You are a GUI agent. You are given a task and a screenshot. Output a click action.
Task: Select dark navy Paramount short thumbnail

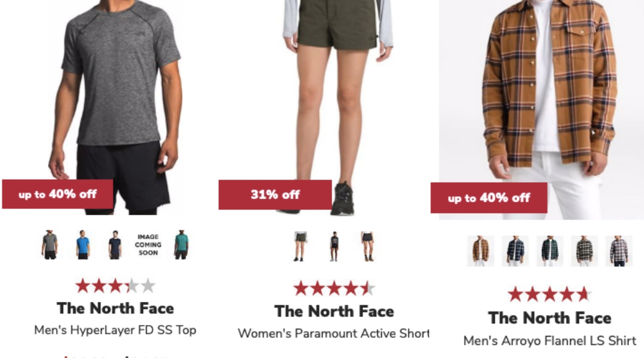367,246
